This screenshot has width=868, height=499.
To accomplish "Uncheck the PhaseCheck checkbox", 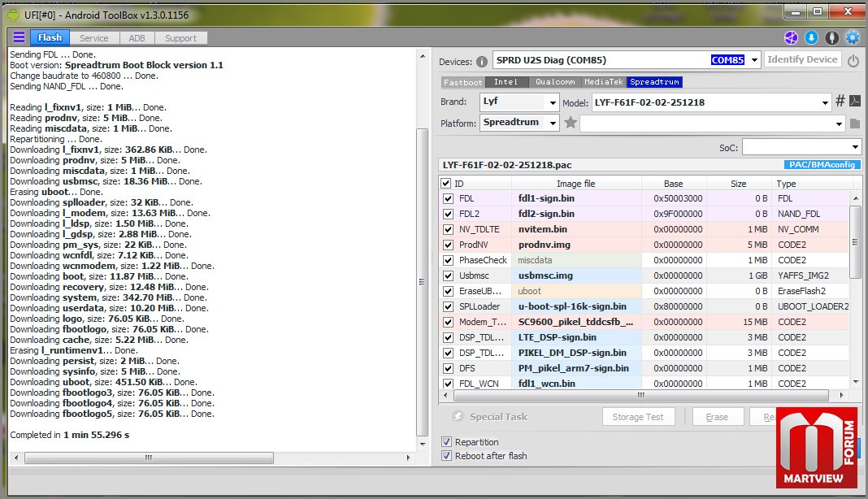I will click(448, 260).
